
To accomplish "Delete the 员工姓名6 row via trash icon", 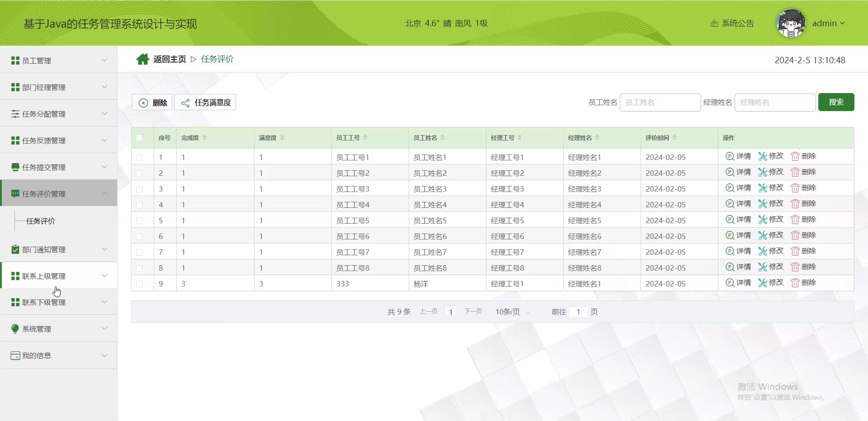I will (795, 235).
